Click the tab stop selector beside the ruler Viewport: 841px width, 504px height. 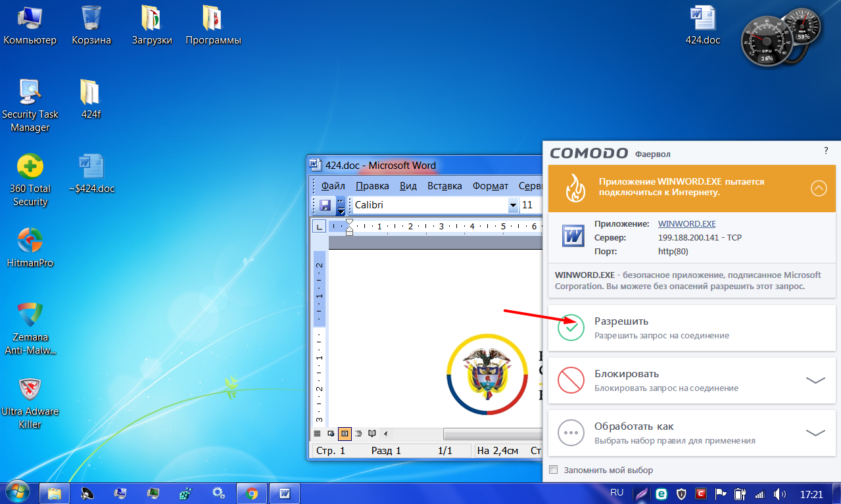pyautogui.click(x=318, y=227)
